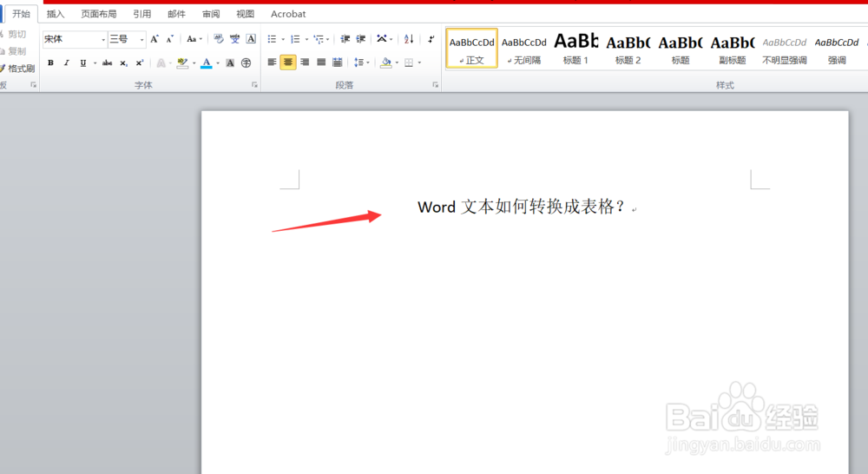Apply character border icon

pyautogui.click(x=251, y=39)
